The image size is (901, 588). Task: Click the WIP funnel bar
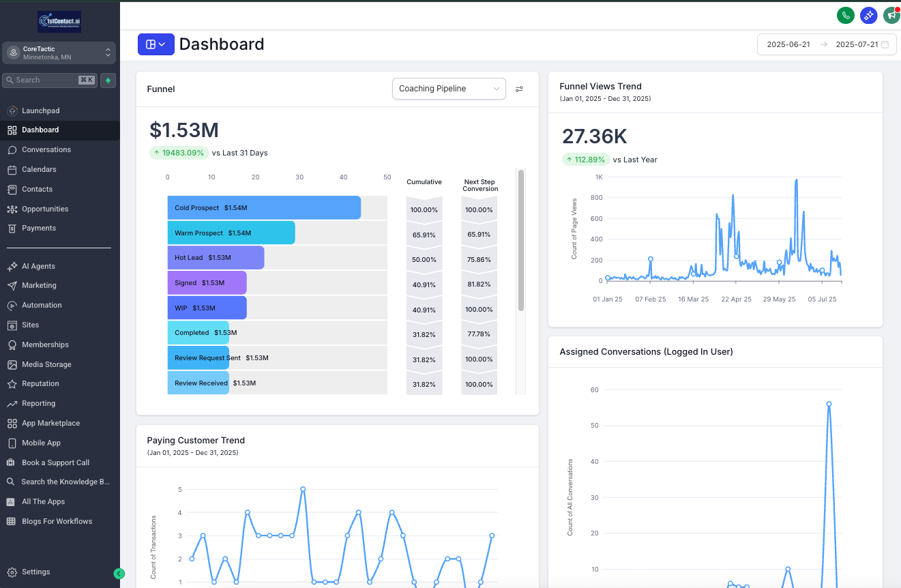tap(207, 308)
